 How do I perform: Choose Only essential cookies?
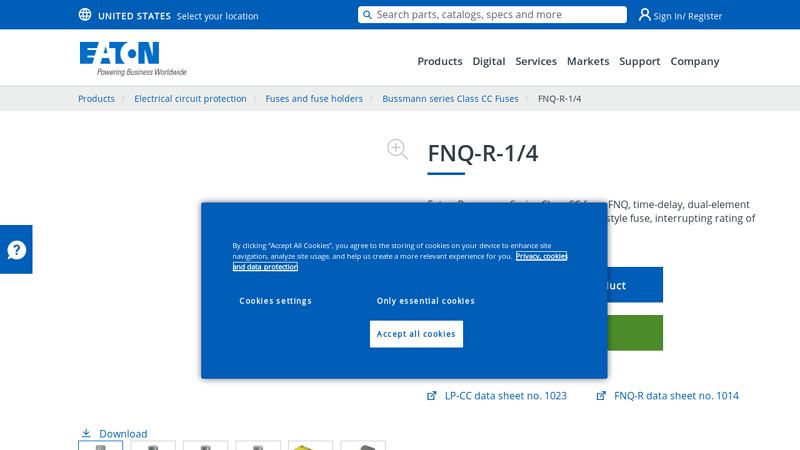(425, 301)
